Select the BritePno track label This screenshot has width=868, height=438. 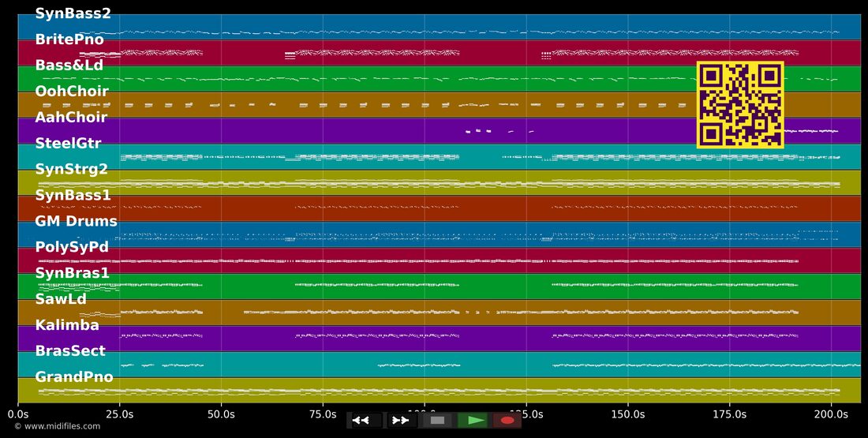69,39
